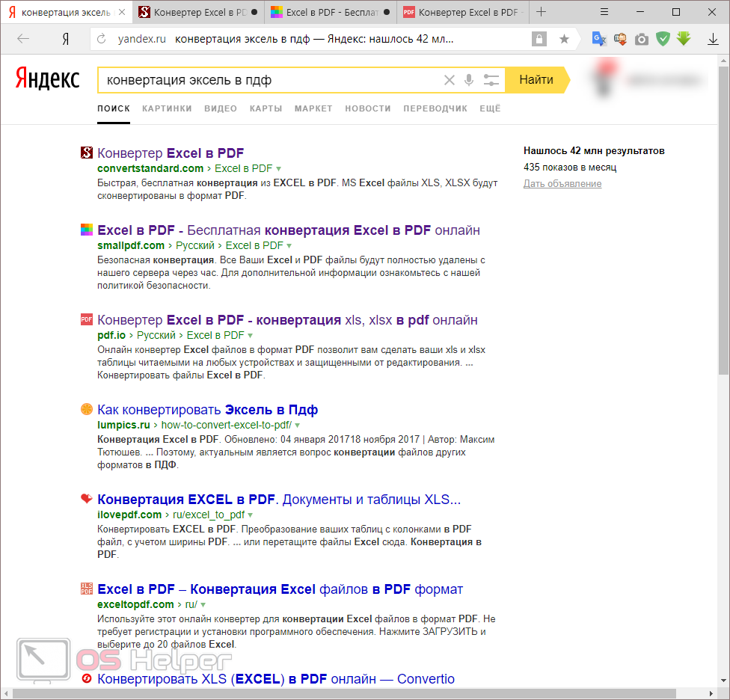Open the camera screenshot extension
730x700 pixels.
point(642,39)
